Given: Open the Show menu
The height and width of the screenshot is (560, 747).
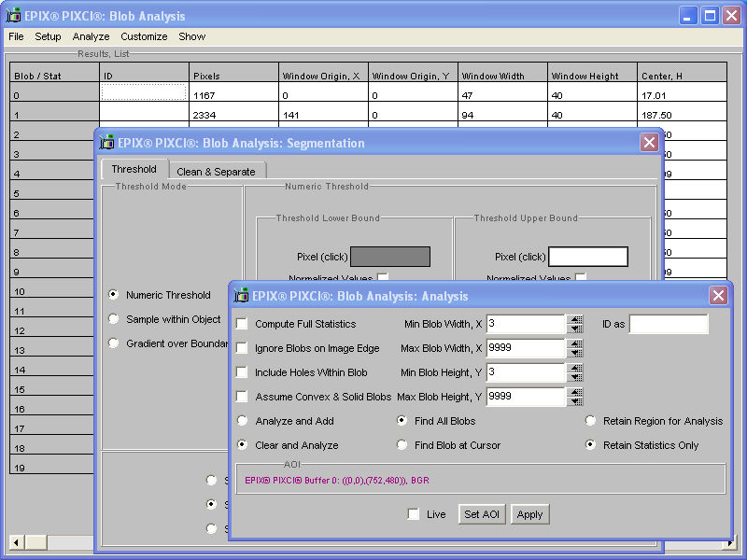Looking at the screenshot, I should click(191, 36).
